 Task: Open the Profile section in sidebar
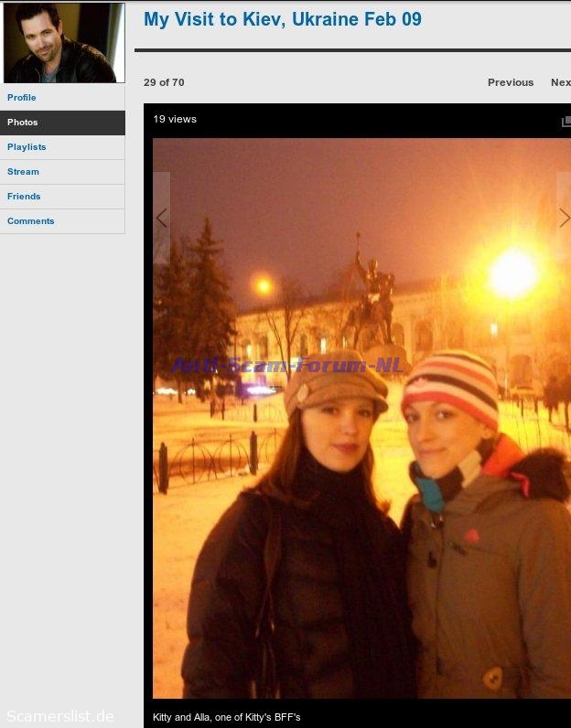22,98
